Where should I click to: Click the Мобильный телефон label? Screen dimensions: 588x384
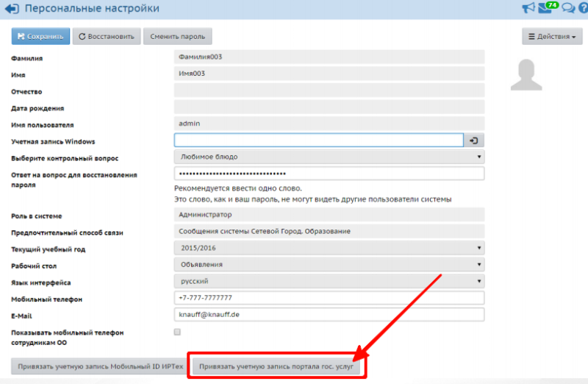[46, 299]
